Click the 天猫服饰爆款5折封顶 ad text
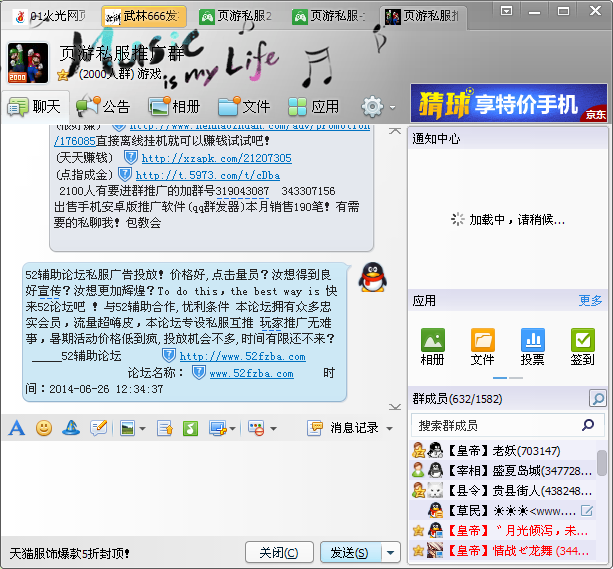 69,553
